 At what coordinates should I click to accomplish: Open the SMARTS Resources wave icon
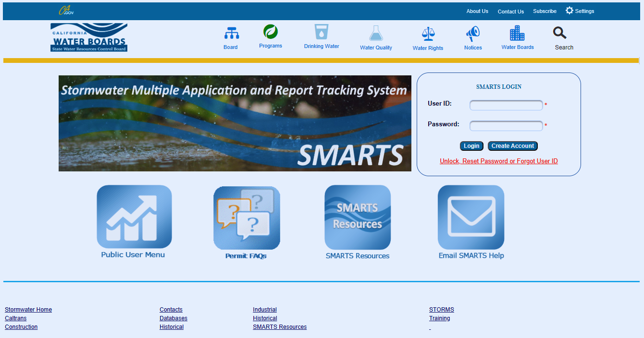tap(358, 217)
